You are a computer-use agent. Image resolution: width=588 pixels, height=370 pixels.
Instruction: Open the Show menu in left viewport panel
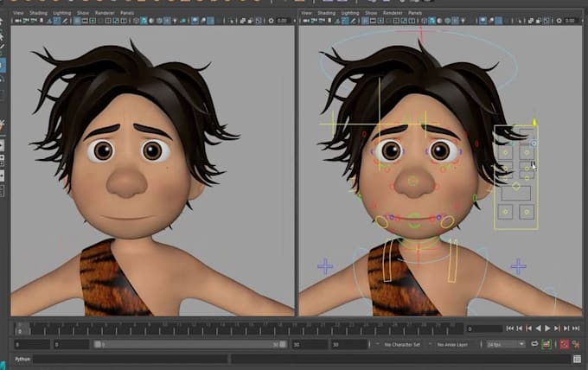[x=83, y=13]
